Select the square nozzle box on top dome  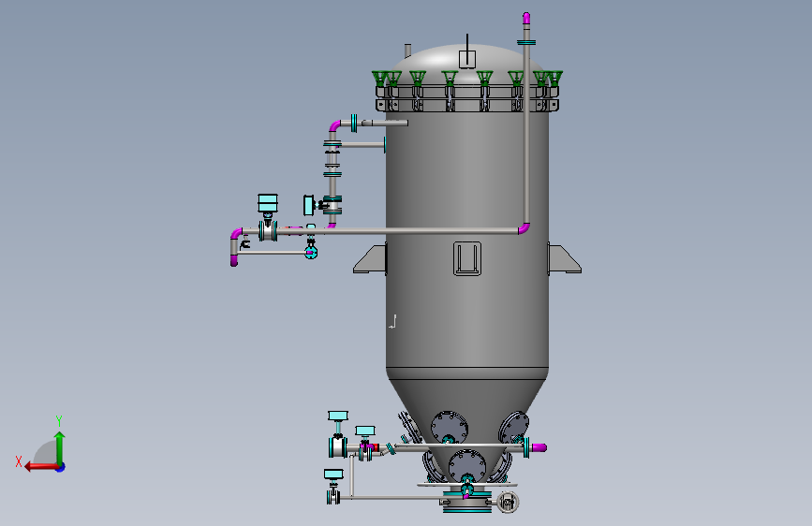click(x=467, y=59)
